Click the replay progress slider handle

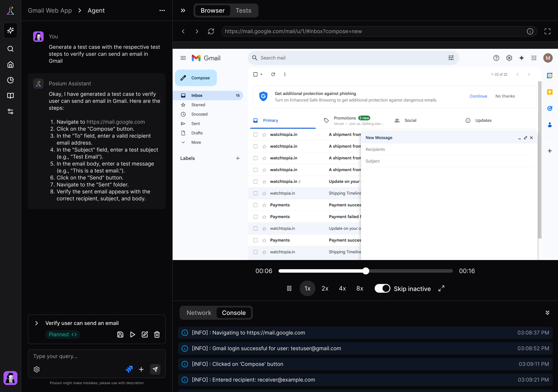click(x=366, y=271)
